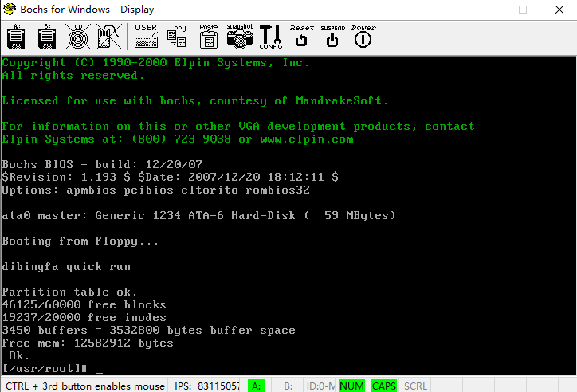The image size is (577, 392).
Task: Toggle the mouse capture icon
Action: (109, 37)
